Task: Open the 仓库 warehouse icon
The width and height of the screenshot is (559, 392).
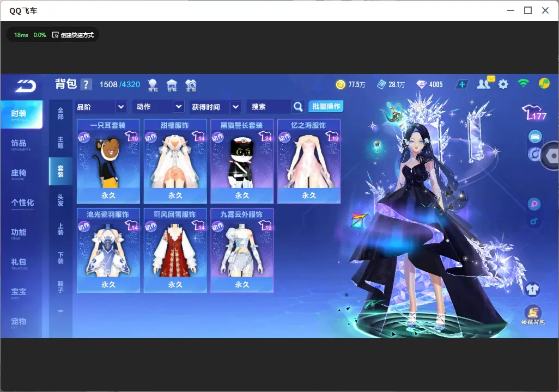Action: (x=172, y=85)
